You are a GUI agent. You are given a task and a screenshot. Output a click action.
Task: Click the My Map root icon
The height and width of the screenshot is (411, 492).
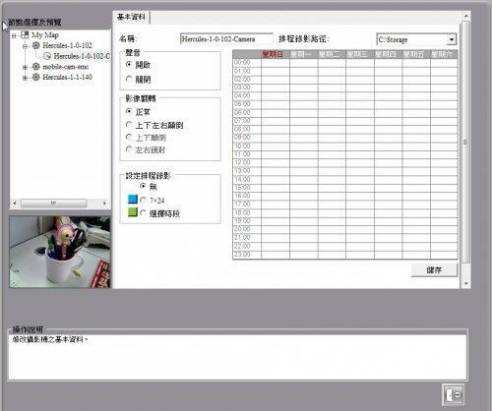click(25, 35)
